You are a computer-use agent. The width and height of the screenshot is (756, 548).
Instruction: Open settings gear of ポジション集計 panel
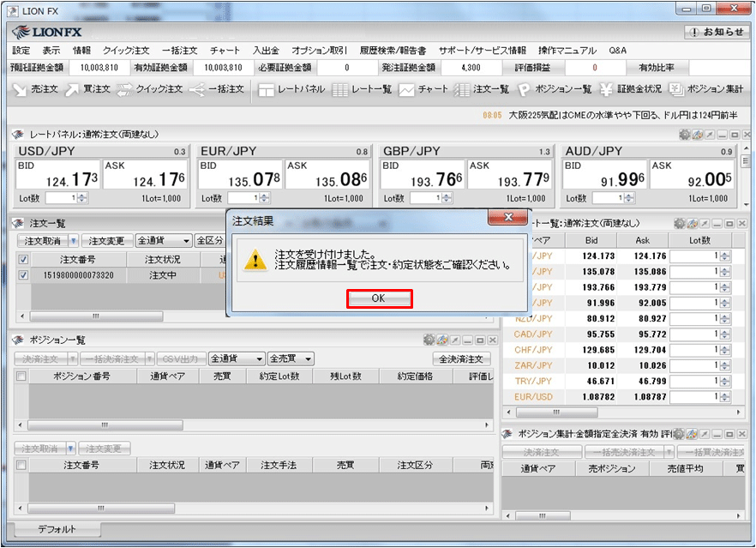678,434
